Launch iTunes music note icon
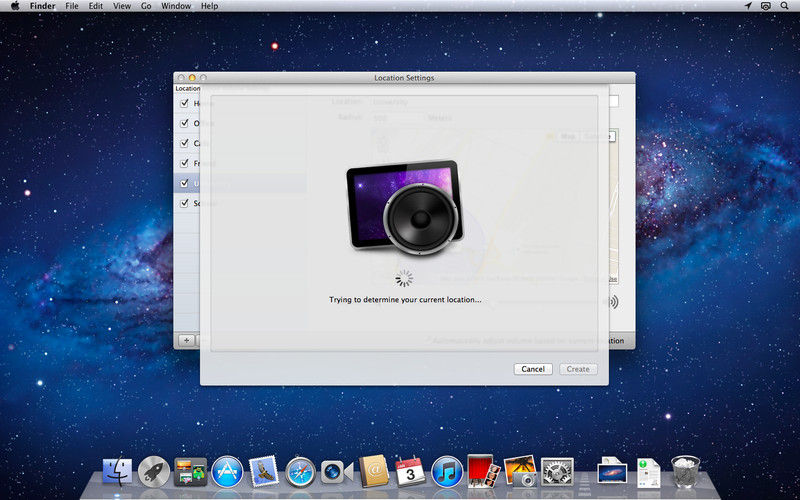The width and height of the screenshot is (800, 500). (447, 471)
